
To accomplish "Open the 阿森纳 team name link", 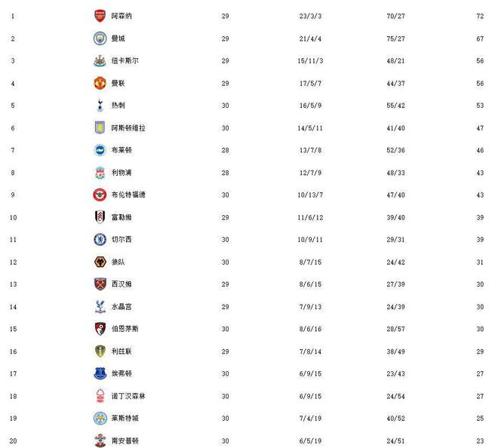I will 121,16.
